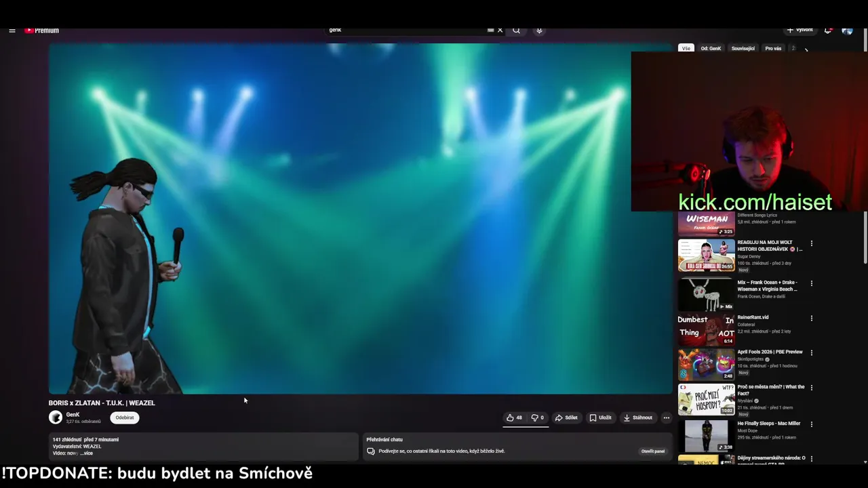Open the Proč mizí hospody thumbnail
The height and width of the screenshot is (488, 868).
[x=706, y=399]
